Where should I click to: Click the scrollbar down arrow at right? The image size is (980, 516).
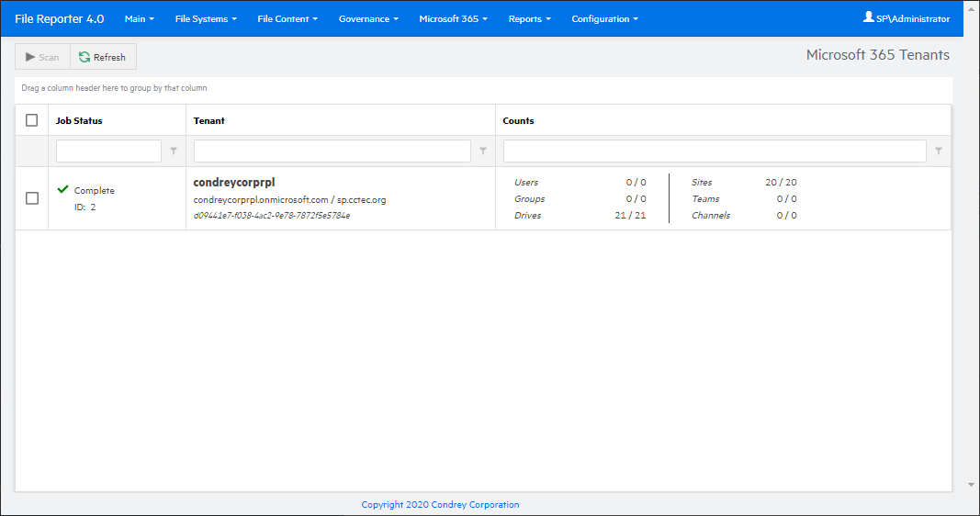tap(972, 485)
